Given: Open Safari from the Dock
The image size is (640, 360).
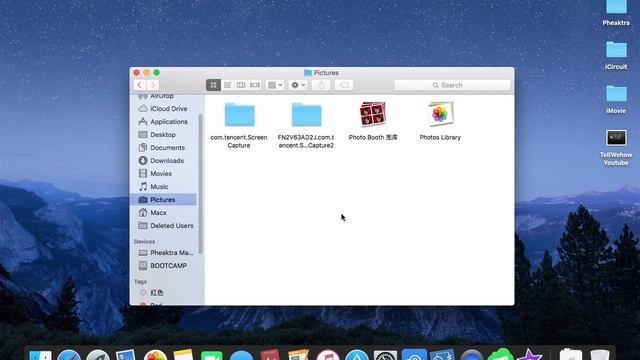Looking at the screenshot, I should (69, 355).
